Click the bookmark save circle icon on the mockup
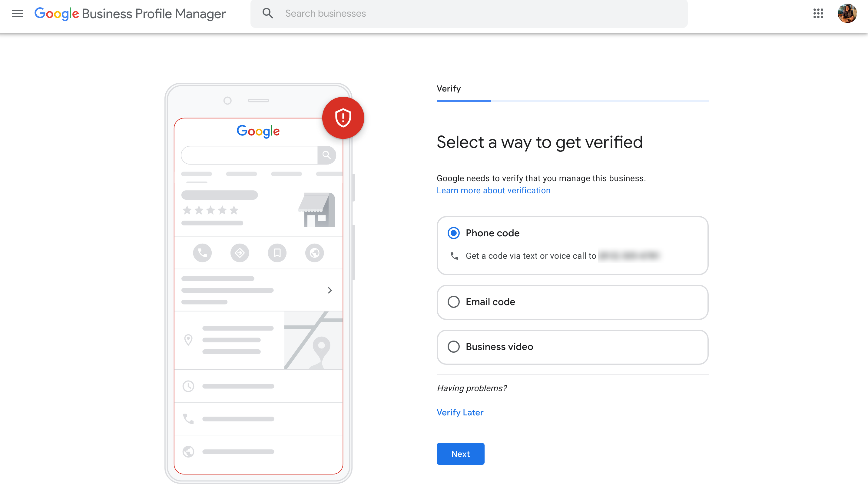 [277, 253]
